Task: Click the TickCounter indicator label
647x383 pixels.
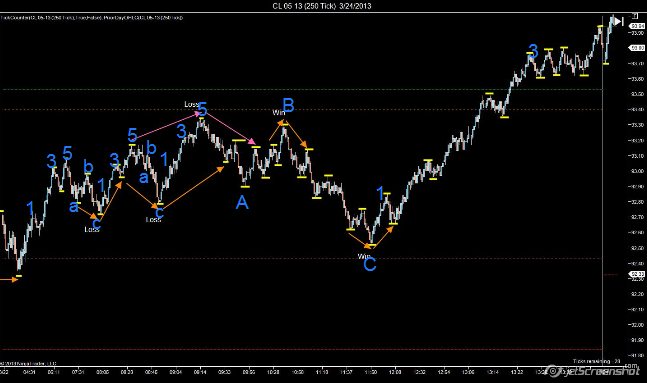Action: tap(92, 18)
